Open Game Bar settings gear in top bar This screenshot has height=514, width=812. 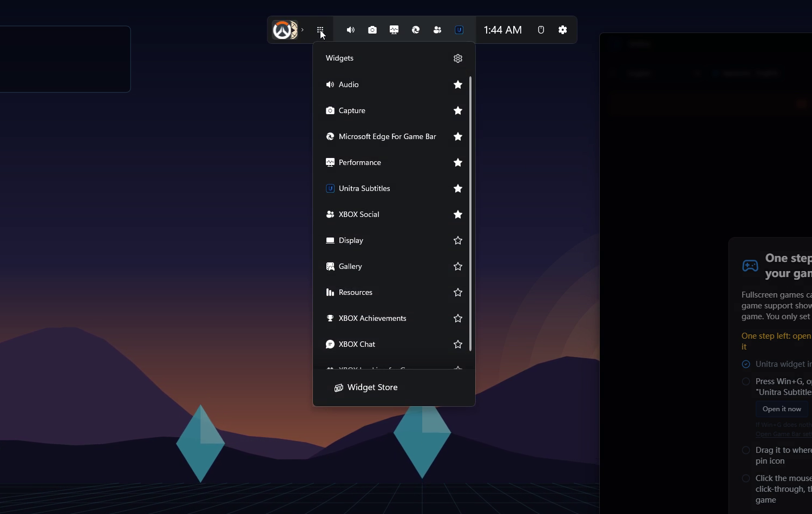pyautogui.click(x=563, y=30)
